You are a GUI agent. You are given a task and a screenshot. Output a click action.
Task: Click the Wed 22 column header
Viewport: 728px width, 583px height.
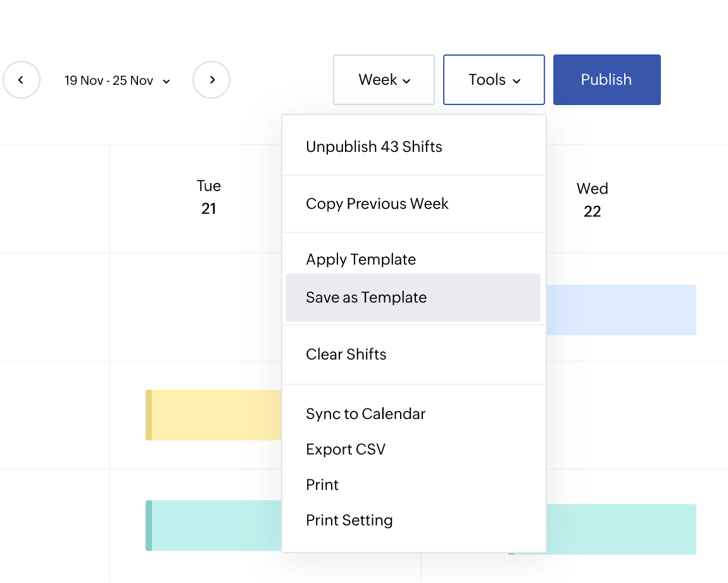[x=592, y=199]
